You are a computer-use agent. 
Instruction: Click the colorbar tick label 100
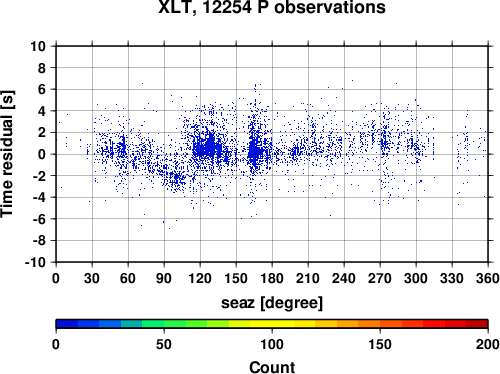[272, 344]
